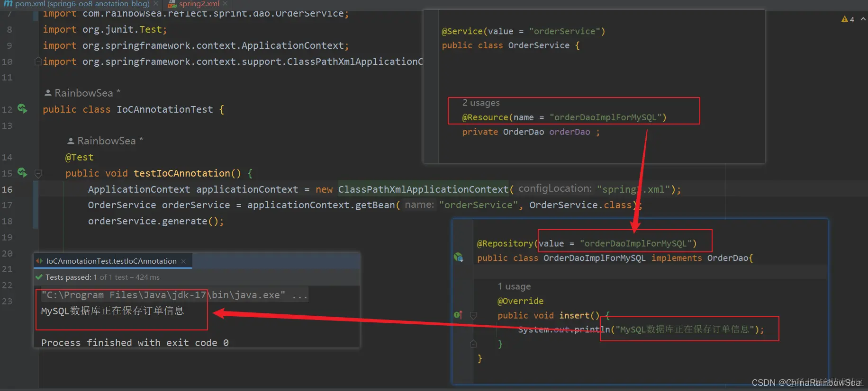Image resolution: width=868 pixels, height=391 pixels.
Task: Click the OrderDaoImplForMySQL class name declaration
Action: coord(594,258)
